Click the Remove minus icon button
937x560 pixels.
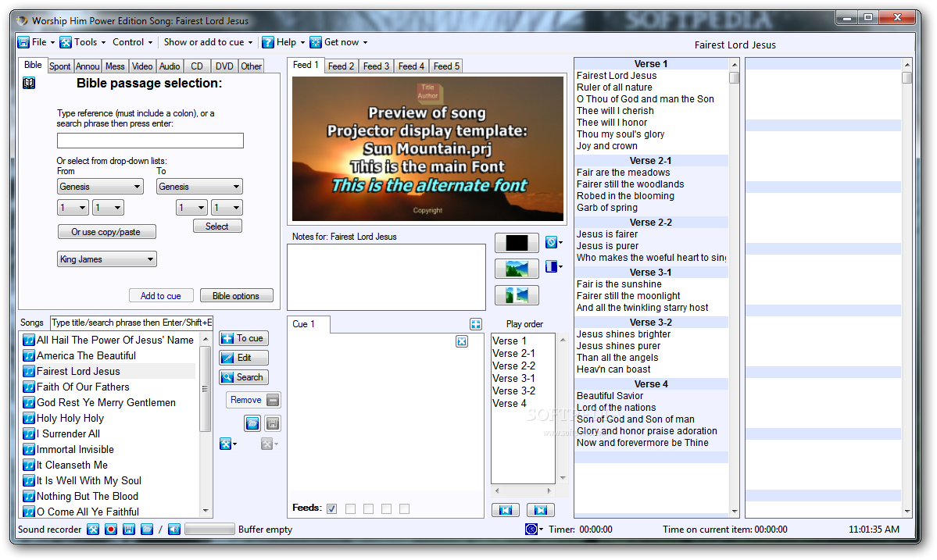point(273,400)
